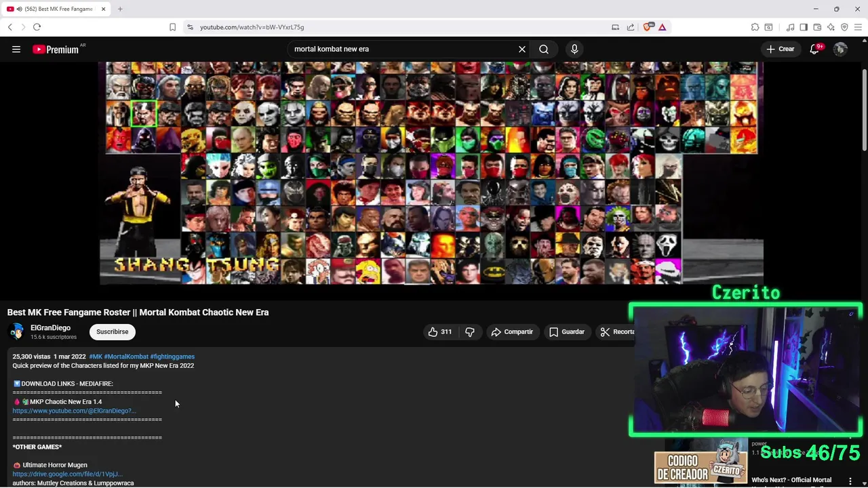The width and height of the screenshot is (868, 488).
Task: Run search with the magnifying glass button
Action: pos(544,49)
